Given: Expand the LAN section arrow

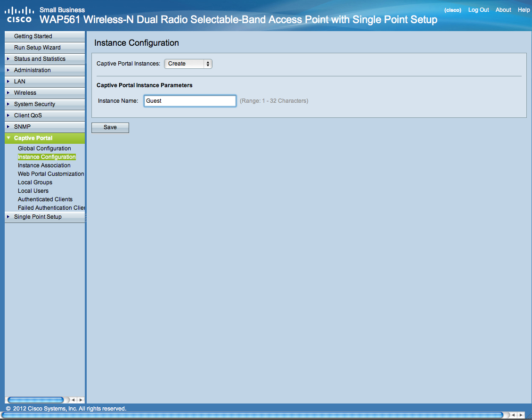Looking at the screenshot, I should [8, 81].
